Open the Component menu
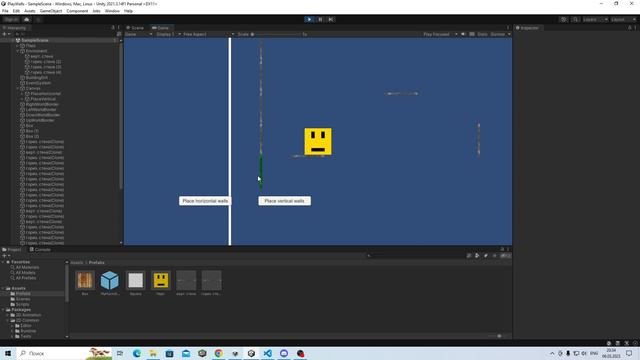640x360 pixels. (77, 11)
